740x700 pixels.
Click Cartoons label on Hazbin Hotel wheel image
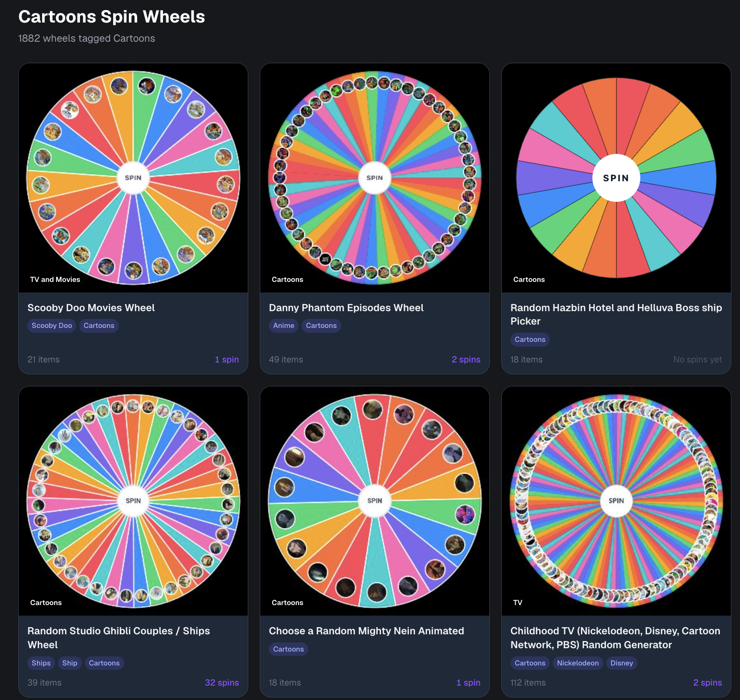pos(529,280)
